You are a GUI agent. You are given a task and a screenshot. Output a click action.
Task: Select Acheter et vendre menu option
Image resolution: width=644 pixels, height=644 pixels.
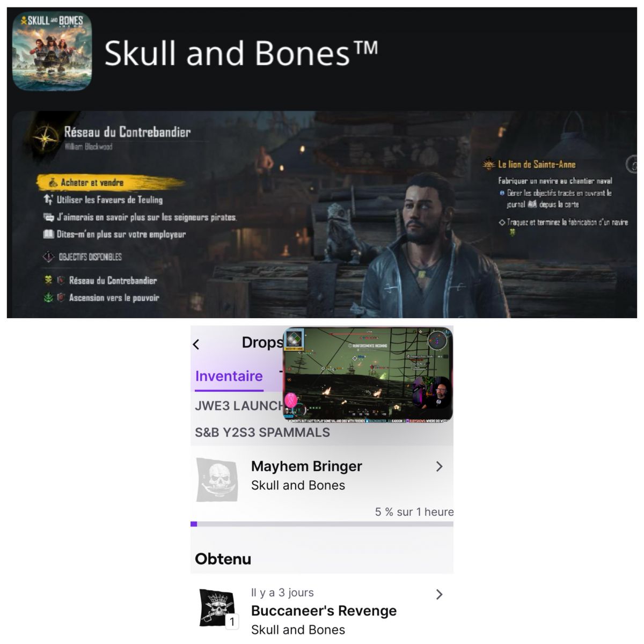point(92,183)
